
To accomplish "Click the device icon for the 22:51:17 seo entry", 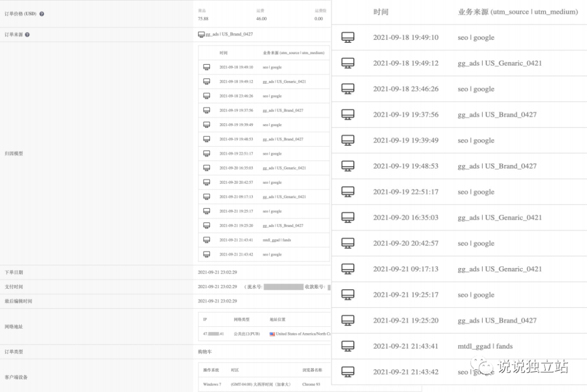I will [x=347, y=191].
